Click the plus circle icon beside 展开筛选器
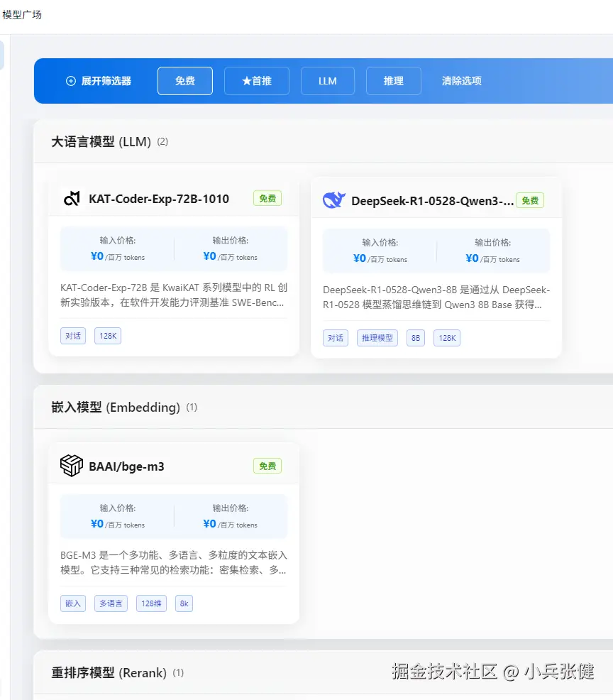 coord(71,81)
